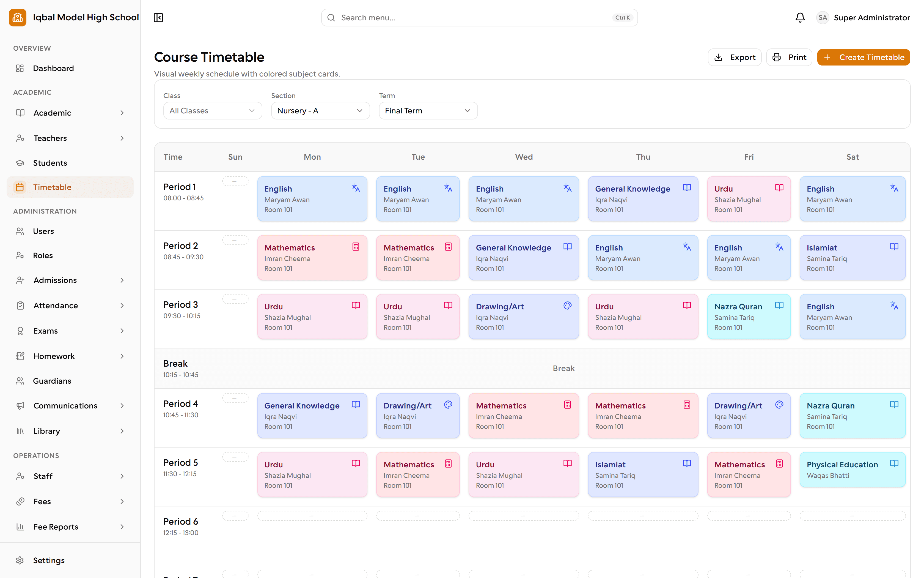Open the Section dropdown showing Nursery - A
The width and height of the screenshot is (924, 578).
(x=320, y=110)
